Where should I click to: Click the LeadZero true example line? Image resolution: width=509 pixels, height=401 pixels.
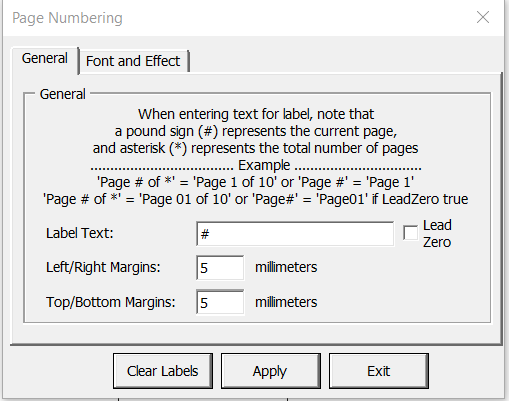coord(256,199)
